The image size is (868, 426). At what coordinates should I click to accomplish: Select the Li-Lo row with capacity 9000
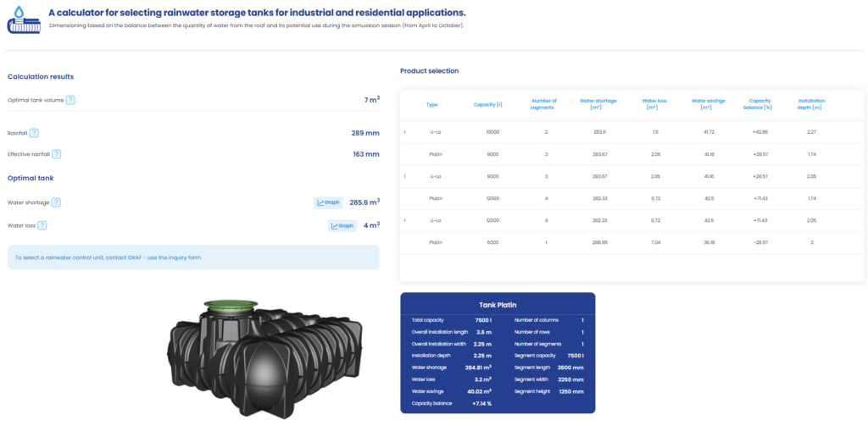click(631, 176)
